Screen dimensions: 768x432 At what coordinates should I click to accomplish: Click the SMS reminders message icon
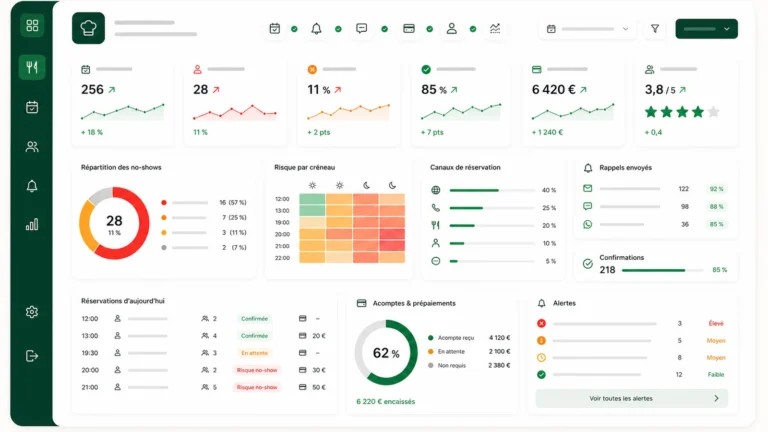tap(587, 206)
